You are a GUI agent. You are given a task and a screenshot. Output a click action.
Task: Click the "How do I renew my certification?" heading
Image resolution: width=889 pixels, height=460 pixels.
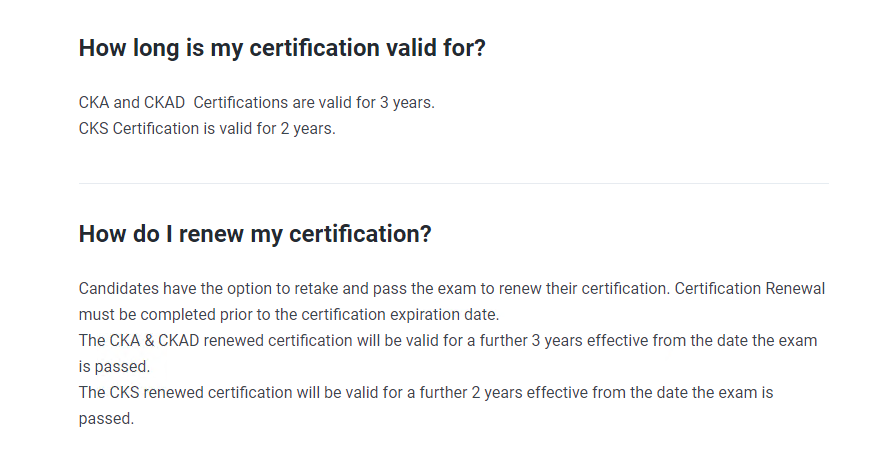pos(255,235)
